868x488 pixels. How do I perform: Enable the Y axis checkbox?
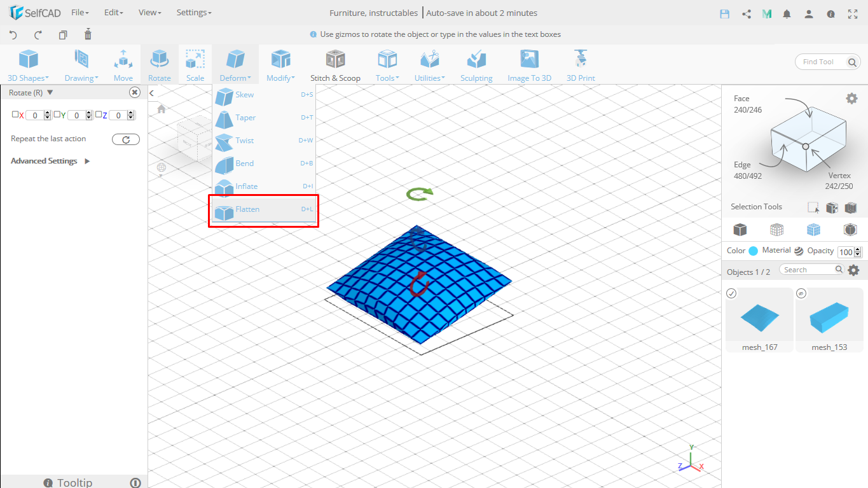pyautogui.click(x=57, y=115)
